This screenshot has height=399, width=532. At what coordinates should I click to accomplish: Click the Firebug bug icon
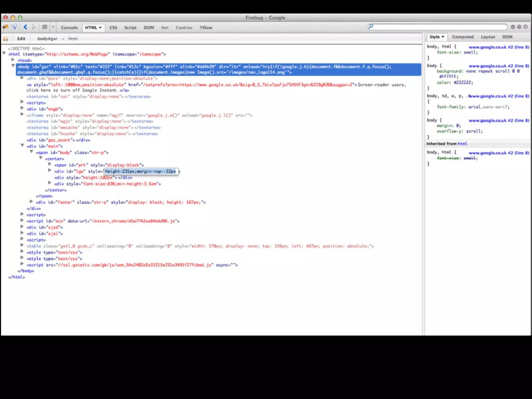tap(5, 27)
